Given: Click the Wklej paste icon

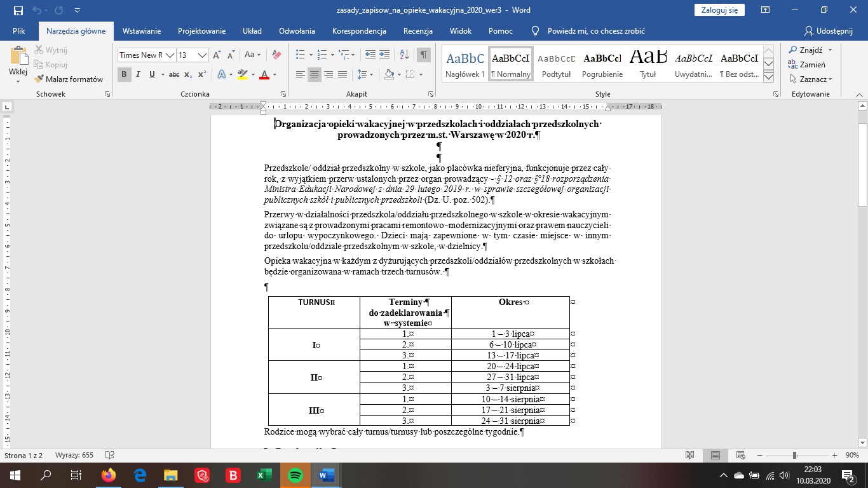Looking at the screenshot, I should [x=18, y=57].
